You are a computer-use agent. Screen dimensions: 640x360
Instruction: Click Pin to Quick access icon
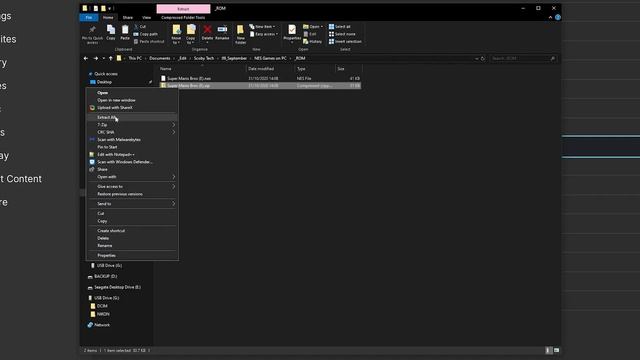(x=93, y=30)
